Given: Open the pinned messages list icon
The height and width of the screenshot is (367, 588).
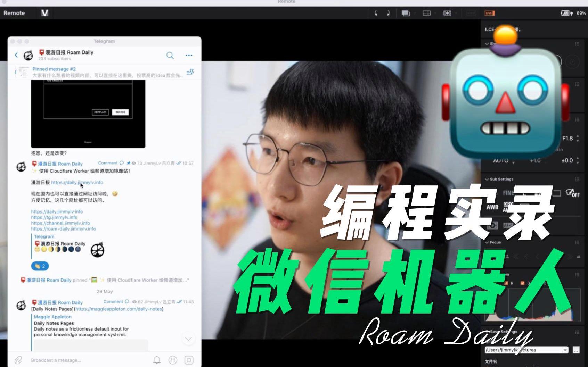Looking at the screenshot, I should tap(190, 72).
